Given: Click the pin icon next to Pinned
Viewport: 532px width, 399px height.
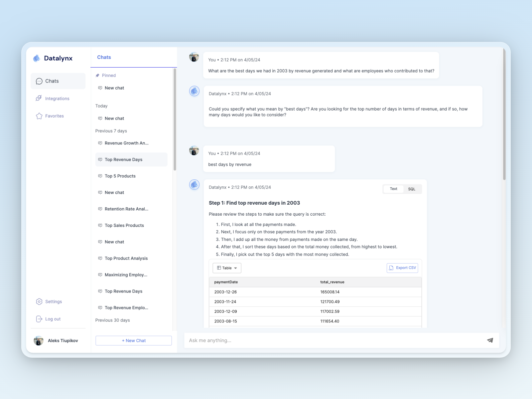Looking at the screenshot, I should point(98,75).
